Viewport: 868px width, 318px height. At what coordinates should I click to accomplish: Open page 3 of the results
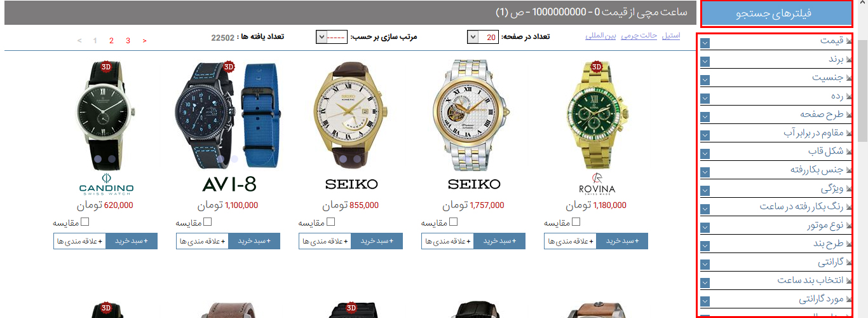[128, 41]
